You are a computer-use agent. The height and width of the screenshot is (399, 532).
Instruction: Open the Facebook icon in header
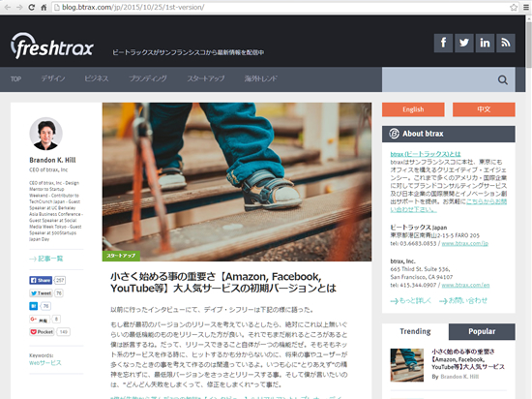[x=443, y=43]
